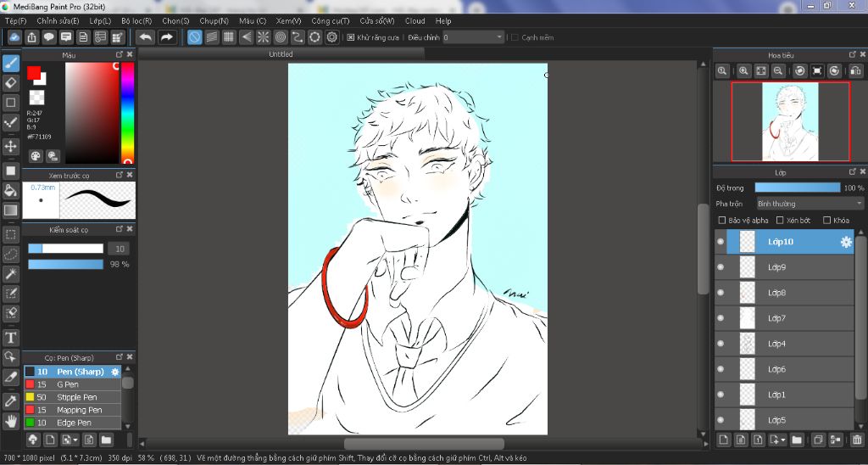Click the rainbow hue bar
868x465 pixels.
tap(127, 113)
